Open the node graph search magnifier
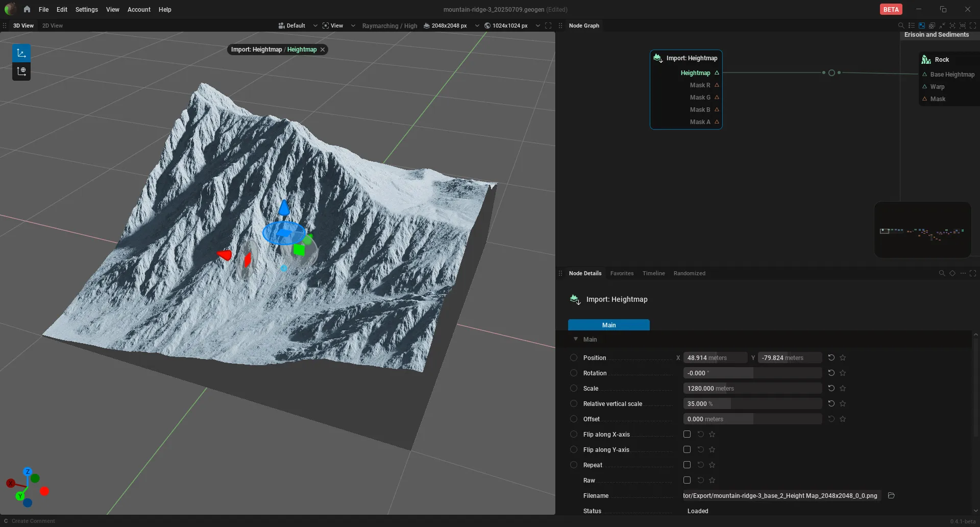Screen dimensions: 980x527 901,26
